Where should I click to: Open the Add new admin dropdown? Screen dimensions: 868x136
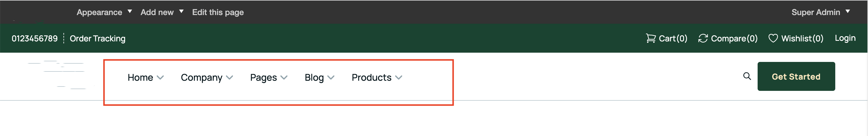tap(162, 12)
